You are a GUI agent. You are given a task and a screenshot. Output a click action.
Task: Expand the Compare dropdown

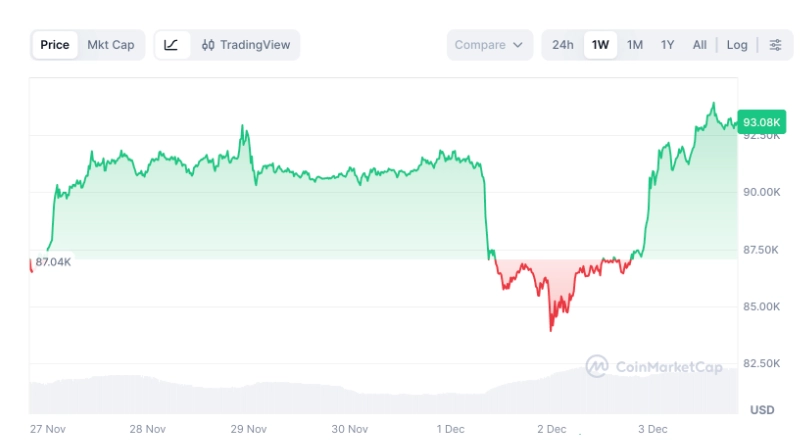[489, 45]
